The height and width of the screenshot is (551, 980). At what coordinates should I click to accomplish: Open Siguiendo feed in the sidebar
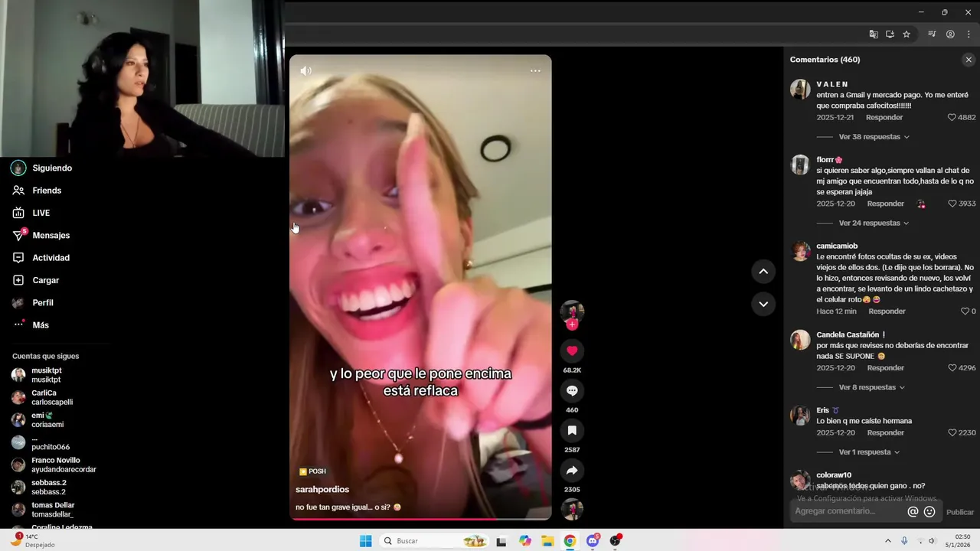click(52, 168)
